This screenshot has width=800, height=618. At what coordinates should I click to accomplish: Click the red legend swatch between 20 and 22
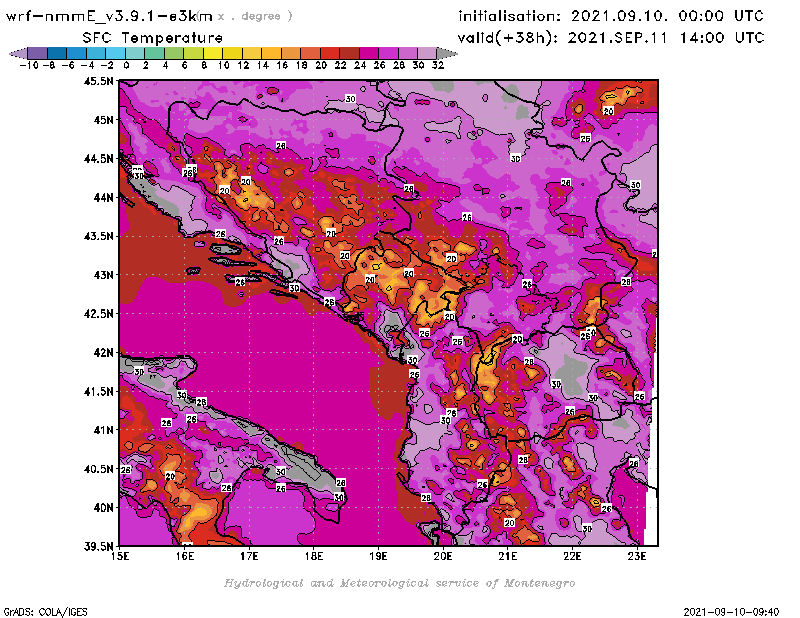[330, 53]
